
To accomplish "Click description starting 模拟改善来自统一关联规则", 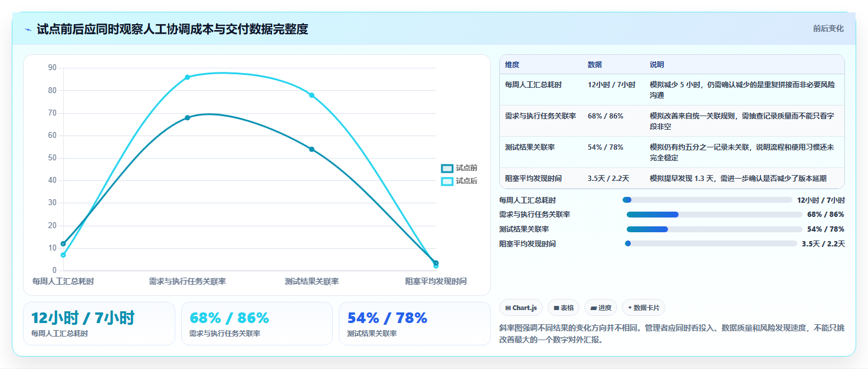I will [742, 121].
